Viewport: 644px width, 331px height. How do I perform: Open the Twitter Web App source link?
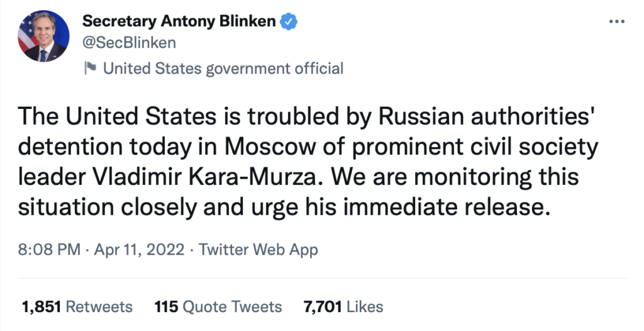[258, 249]
